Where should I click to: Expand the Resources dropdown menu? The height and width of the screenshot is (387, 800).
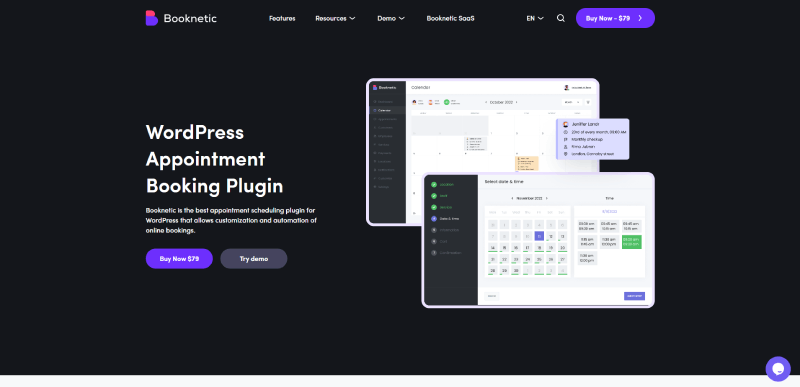pyautogui.click(x=335, y=18)
